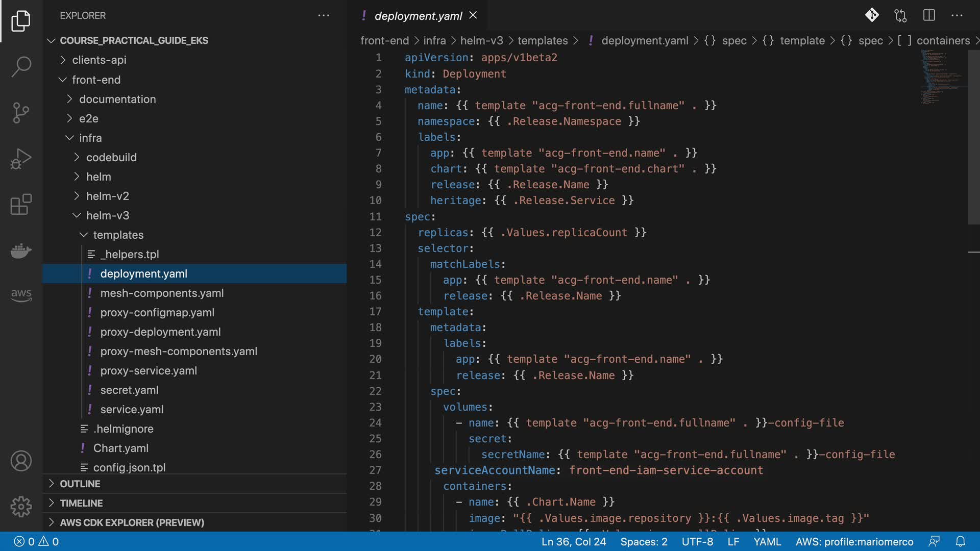
Task: Click the notifications bell in status bar
Action: click(960, 541)
